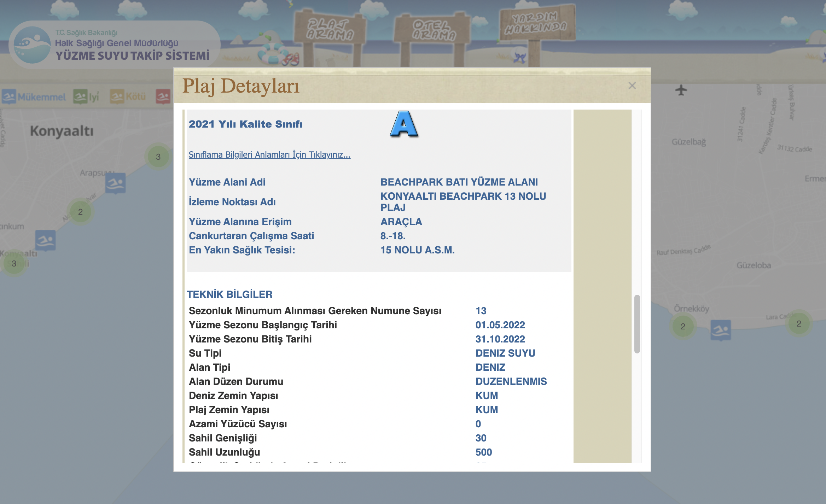
Task: Click the swimmer beach marker near Örnekköy
Action: pos(721,330)
